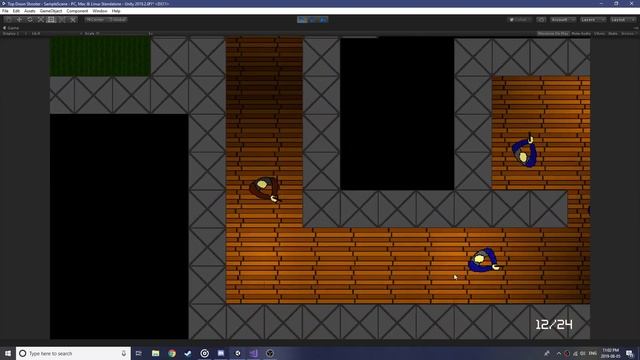Select the Hand tool in Unity toolbar
The image size is (640, 360).
point(9,20)
